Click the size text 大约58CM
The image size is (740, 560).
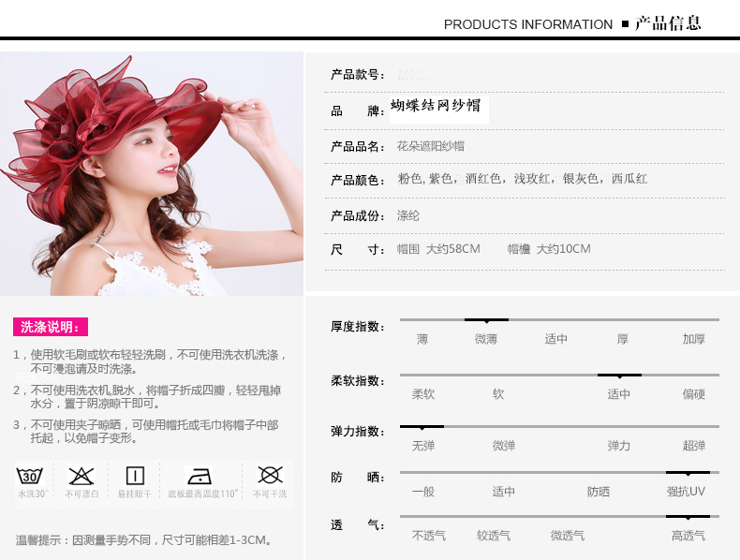click(453, 249)
